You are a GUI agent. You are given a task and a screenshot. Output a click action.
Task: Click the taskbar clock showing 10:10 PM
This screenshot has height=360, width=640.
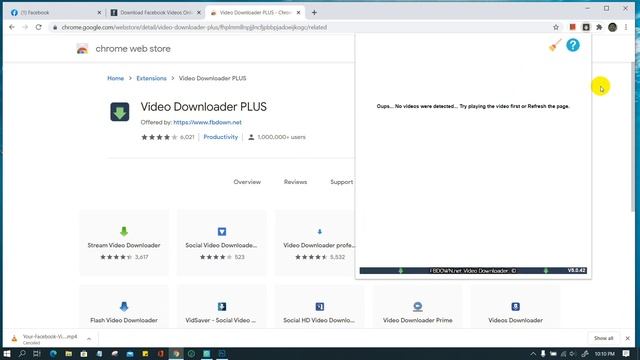click(604, 354)
